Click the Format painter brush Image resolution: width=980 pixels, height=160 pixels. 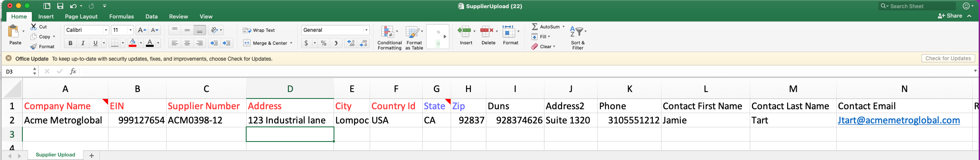coord(34,46)
